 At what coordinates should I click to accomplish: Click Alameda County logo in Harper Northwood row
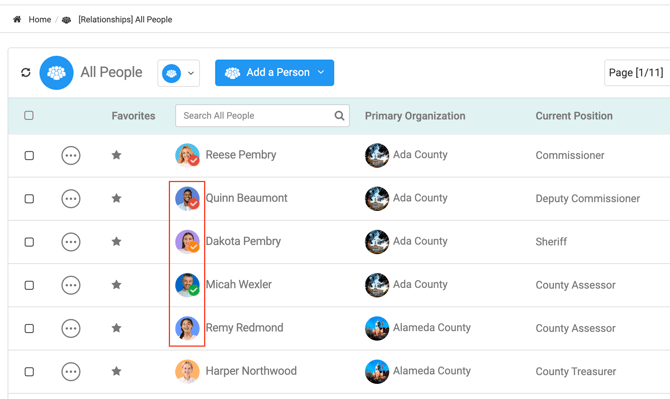(377, 371)
